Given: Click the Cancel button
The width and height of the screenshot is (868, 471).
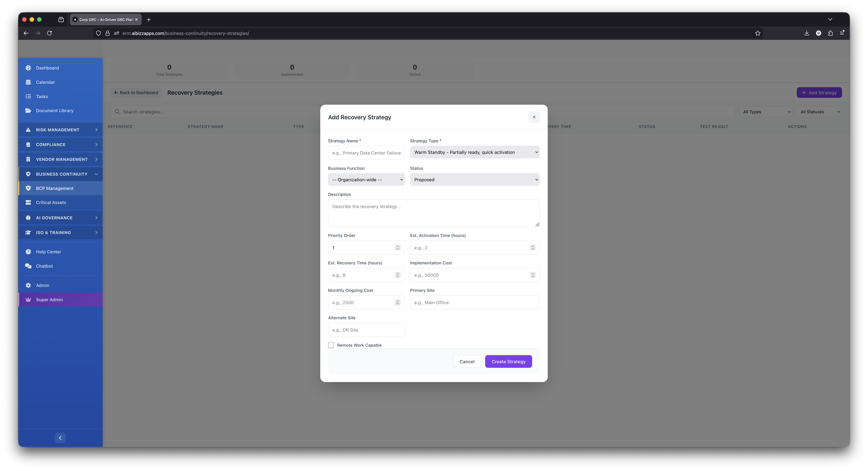Looking at the screenshot, I should [467, 362].
